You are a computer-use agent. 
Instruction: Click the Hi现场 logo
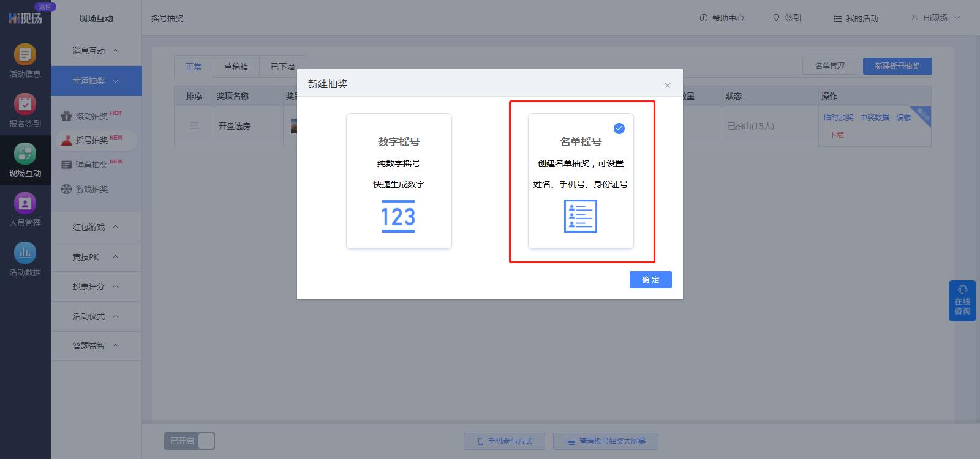(x=25, y=18)
